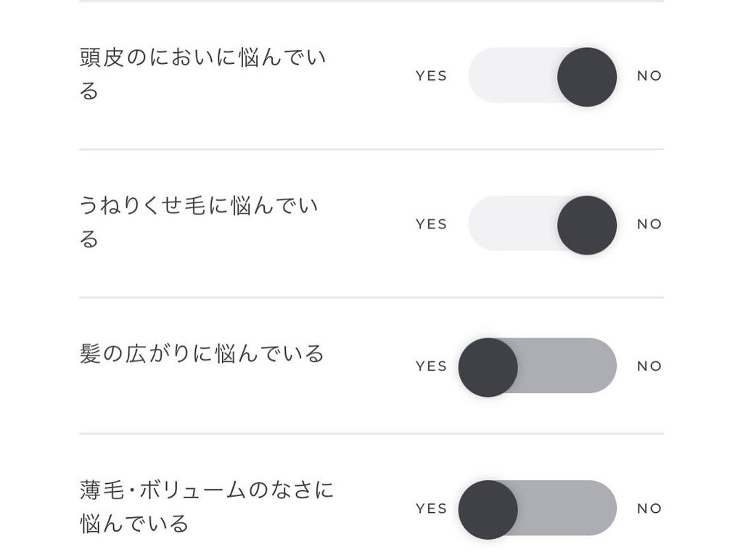Click the dark knob of 髪の広がり switch
The height and width of the screenshot is (560, 743).
[x=488, y=366]
